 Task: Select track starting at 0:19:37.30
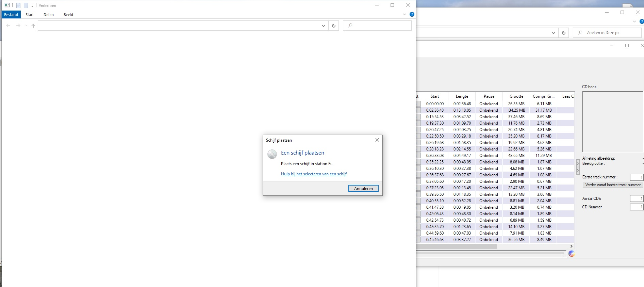click(x=435, y=123)
